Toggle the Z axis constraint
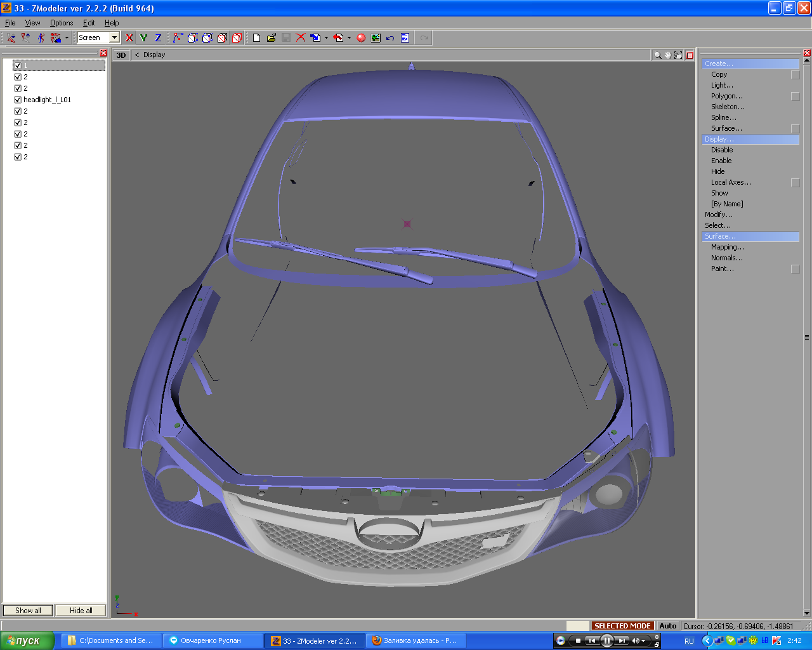 click(159, 38)
